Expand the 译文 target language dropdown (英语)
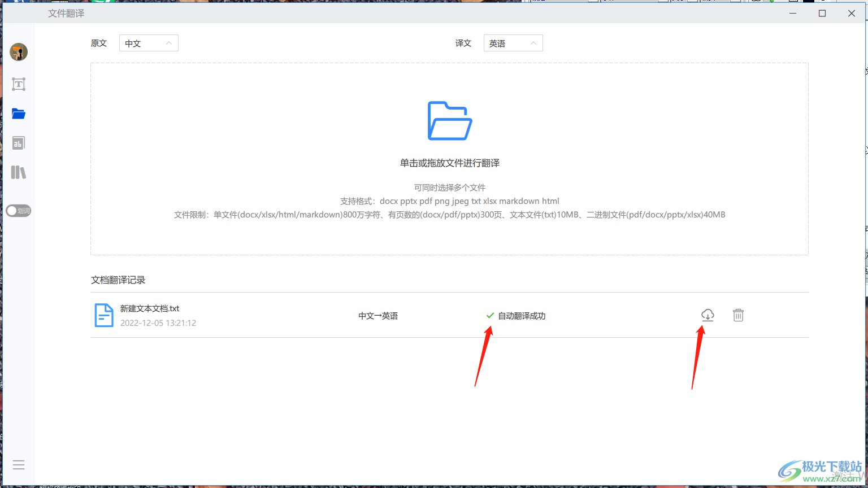 click(513, 43)
